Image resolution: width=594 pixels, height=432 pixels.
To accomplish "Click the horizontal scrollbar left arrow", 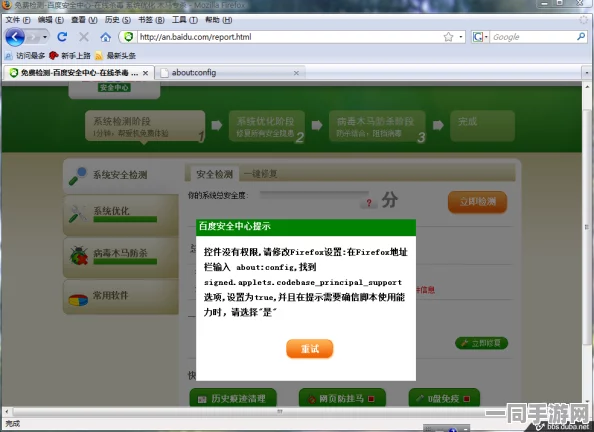I will [6, 411].
